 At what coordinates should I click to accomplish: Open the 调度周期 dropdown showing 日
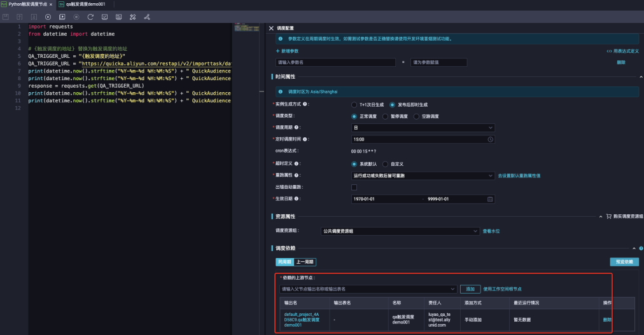[x=423, y=128]
